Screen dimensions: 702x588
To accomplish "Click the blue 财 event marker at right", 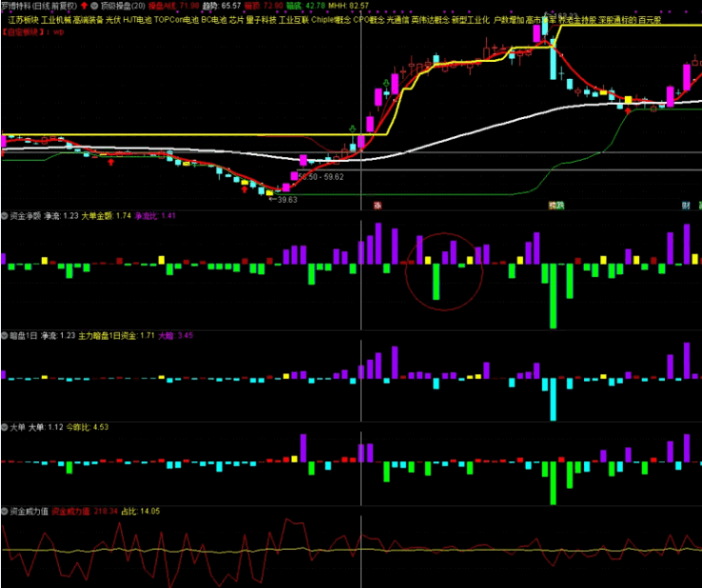I will point(686,206).
